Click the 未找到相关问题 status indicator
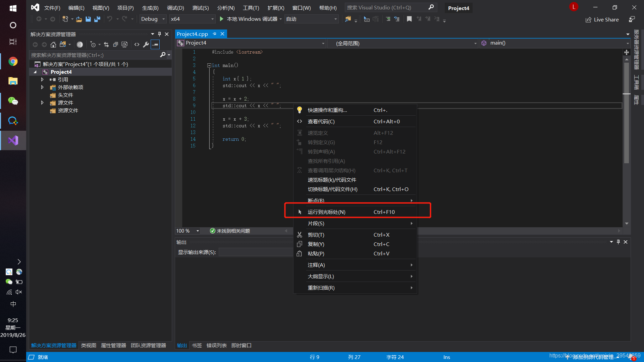Screen dimensions: 644x362 pyautogui.click(x=230, y=231)
